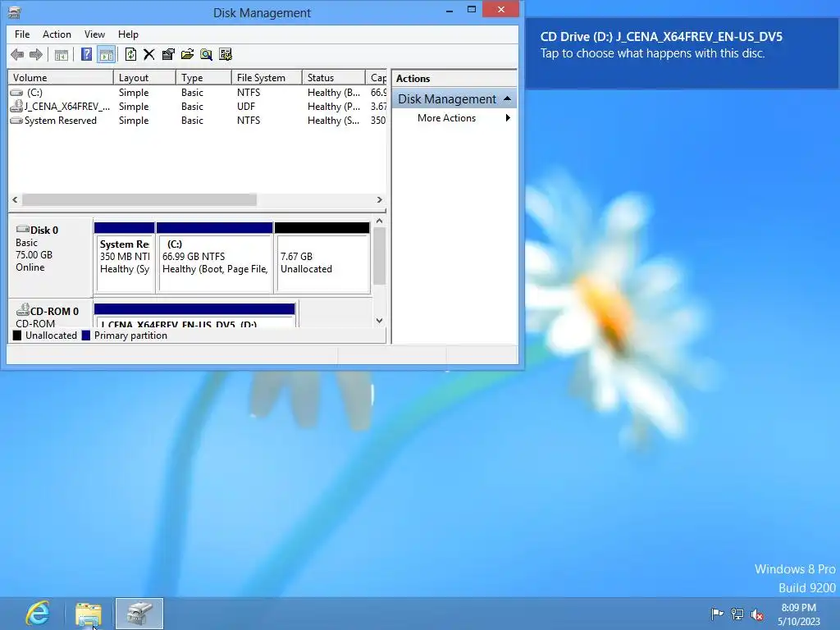Select the 7.67 GB Unallocated space block

(x=322, y=257)
